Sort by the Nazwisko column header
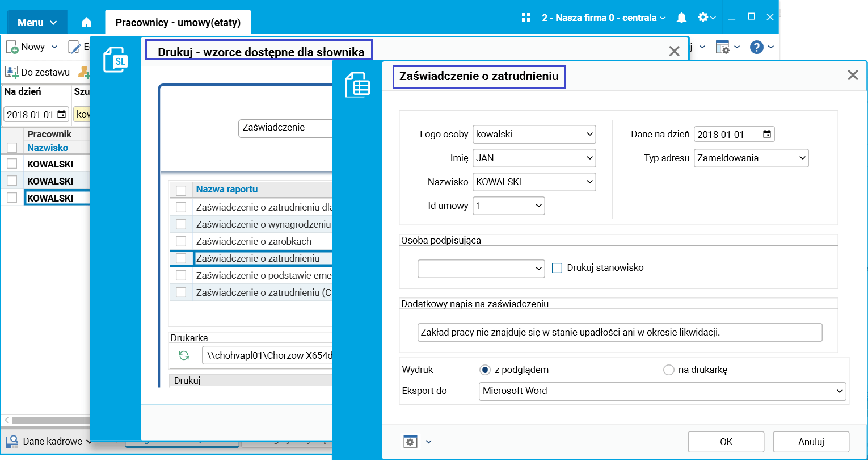868x461 pixels. [x=48, y=148]
